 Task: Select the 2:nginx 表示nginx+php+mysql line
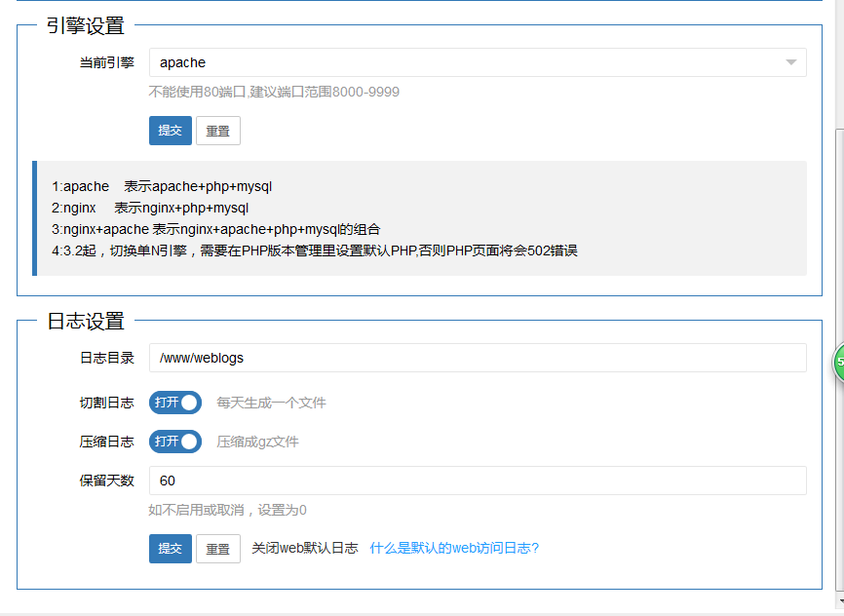coord(150,208)
